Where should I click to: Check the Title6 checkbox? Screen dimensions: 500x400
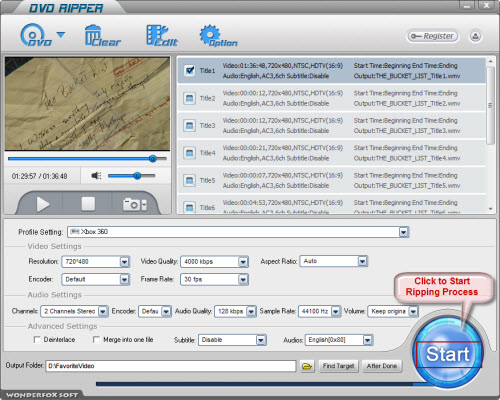pyautogui.click(x=189, y=208)
